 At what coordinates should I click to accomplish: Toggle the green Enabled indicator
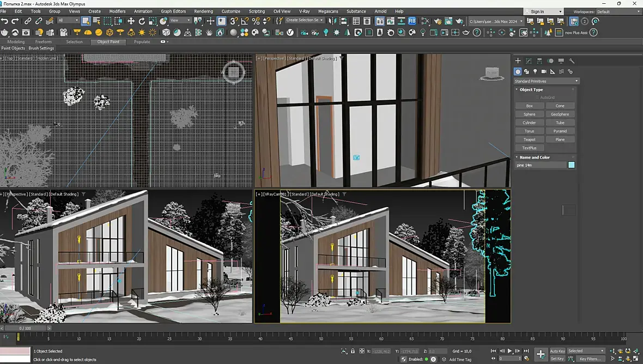427,359
